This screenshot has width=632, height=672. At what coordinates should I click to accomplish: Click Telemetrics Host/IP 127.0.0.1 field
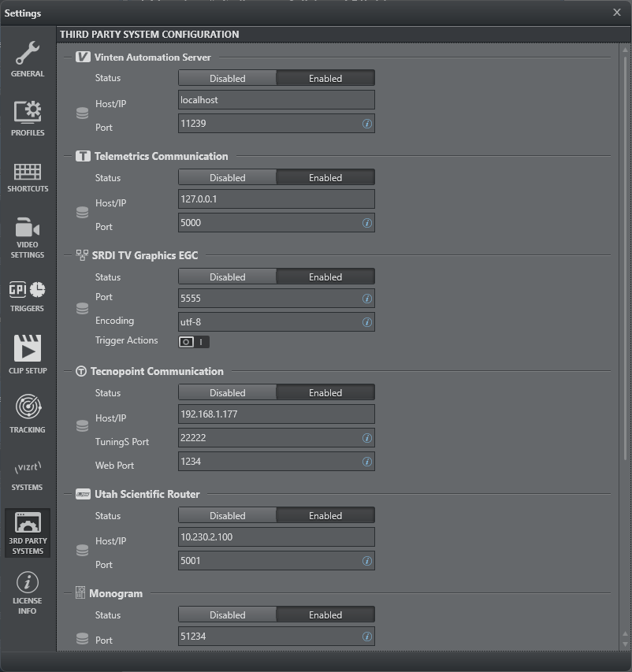pyautogui.click(x=277, y=199)
